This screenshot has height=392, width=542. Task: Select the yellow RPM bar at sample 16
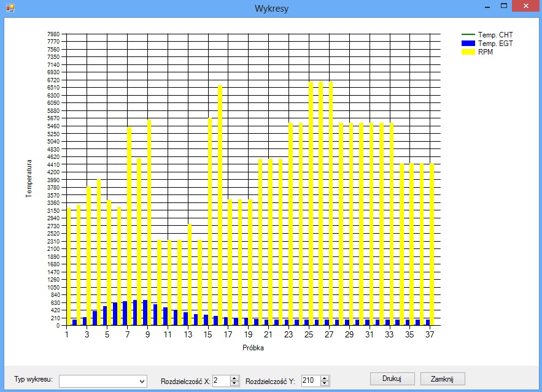coord(220,202)
